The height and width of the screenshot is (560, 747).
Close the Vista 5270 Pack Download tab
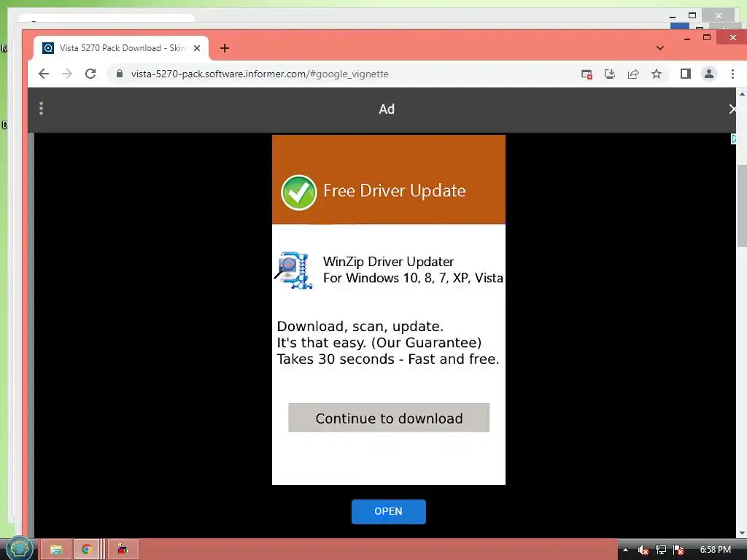[197, 48]
